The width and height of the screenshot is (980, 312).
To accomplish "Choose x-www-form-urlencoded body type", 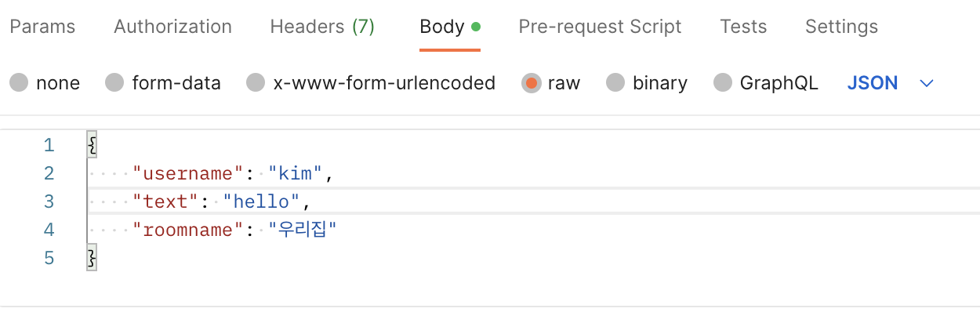I will click(256, 82).
